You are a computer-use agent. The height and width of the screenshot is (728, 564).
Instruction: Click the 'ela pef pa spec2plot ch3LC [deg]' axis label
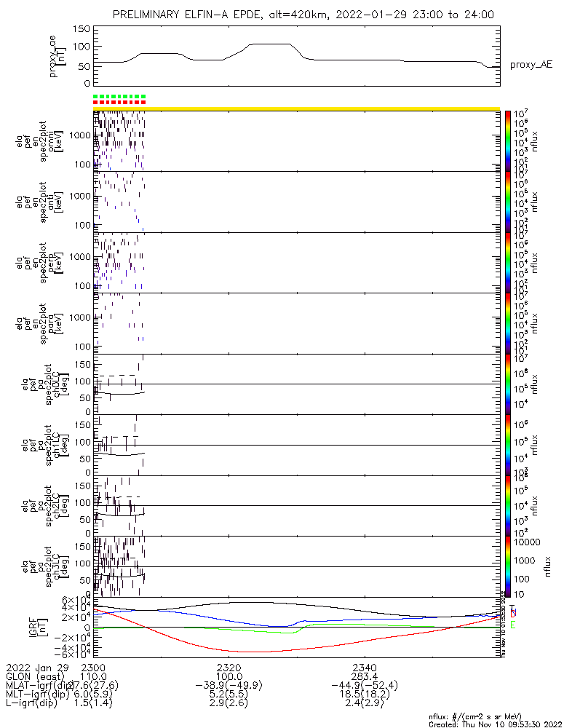pos(45,567)
